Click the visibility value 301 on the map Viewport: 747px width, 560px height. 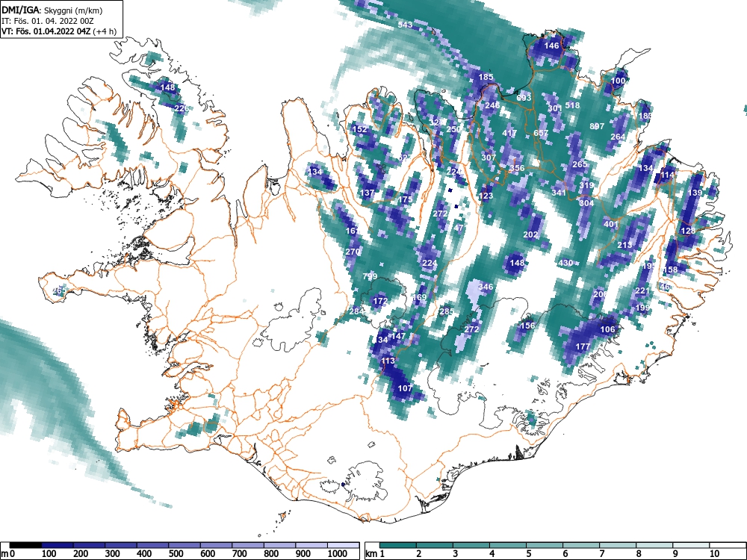(x=555, y=108)
